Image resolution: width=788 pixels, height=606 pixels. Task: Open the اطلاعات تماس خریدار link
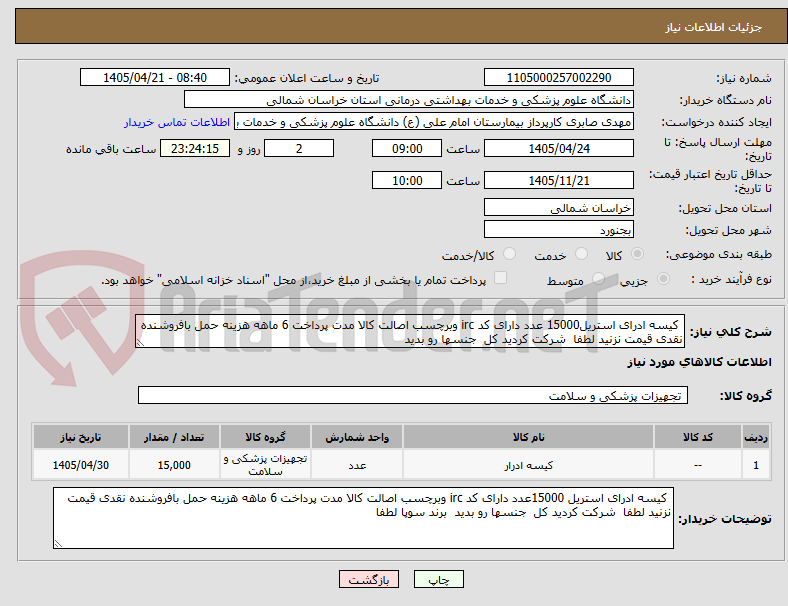177,122
